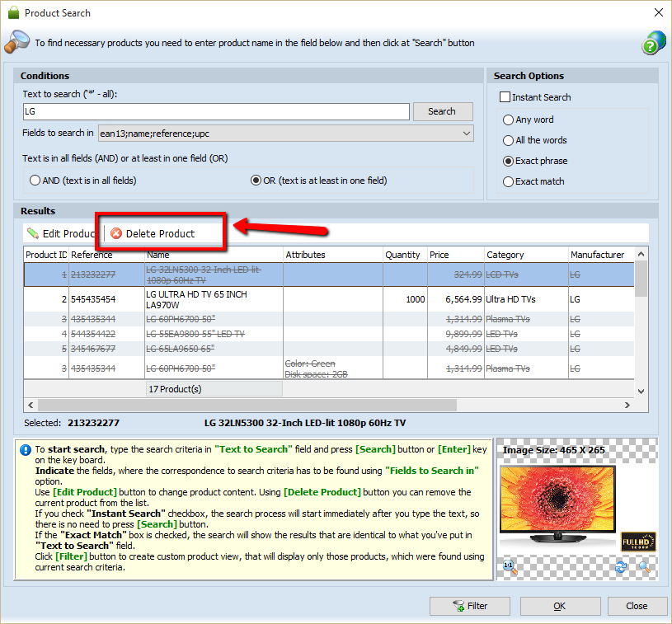Select the Exact match radio option
This screenshot has width=672, height=624.
click(509, 181)
